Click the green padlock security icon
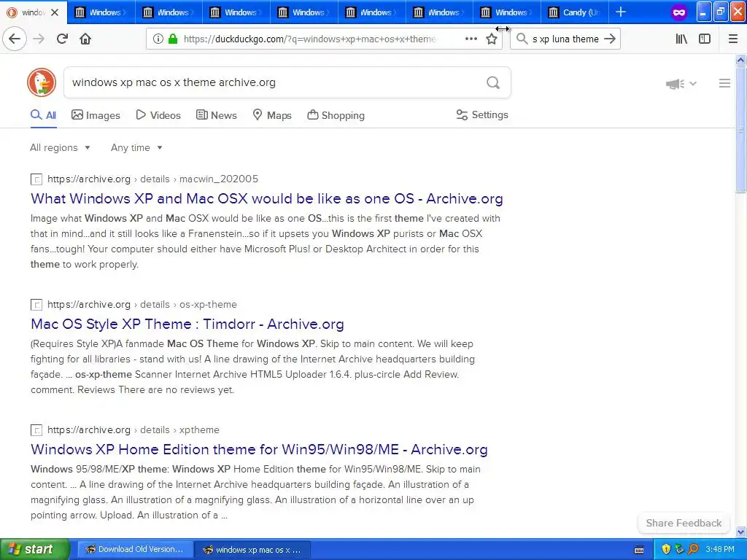 [x=173, y=39]
